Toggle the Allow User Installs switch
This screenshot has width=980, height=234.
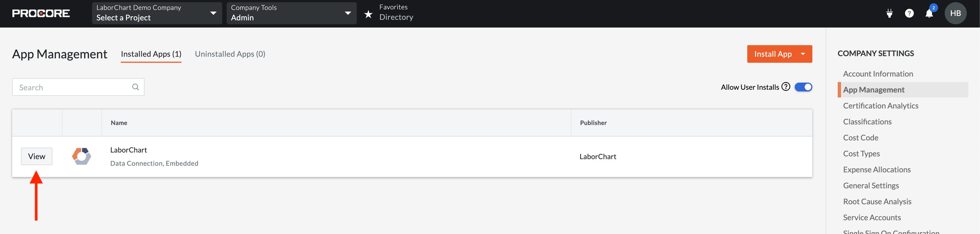point(803,87)
